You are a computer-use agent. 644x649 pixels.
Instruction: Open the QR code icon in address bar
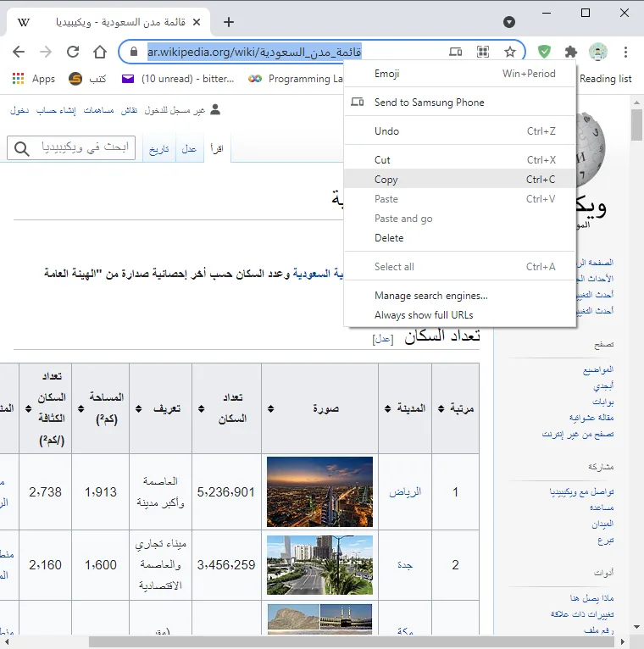click(483, 52)
